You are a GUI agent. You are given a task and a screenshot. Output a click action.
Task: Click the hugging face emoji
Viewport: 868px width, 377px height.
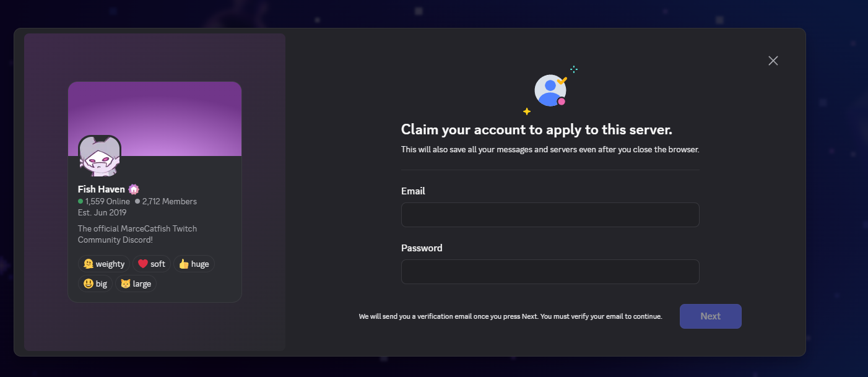click(89, 264)
